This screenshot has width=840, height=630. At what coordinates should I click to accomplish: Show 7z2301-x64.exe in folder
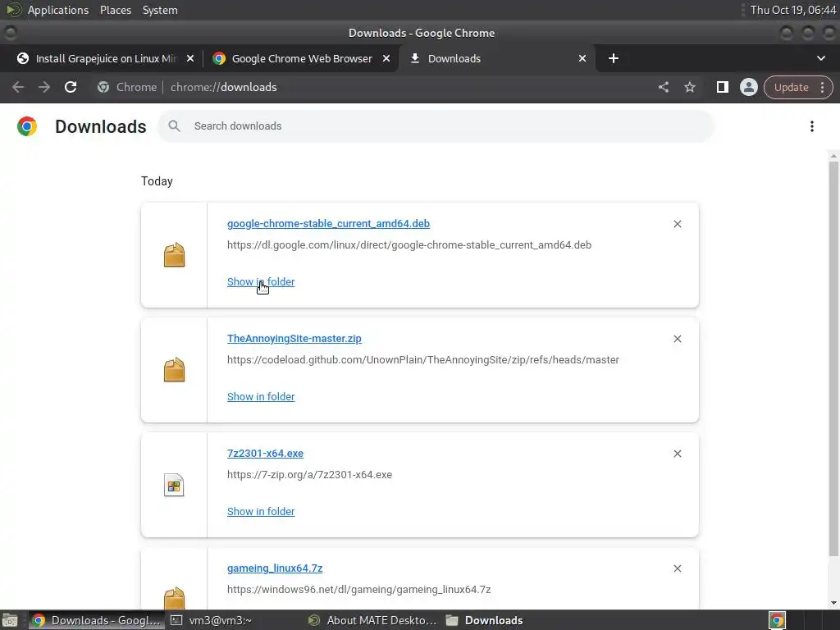[x=261, y=512]
